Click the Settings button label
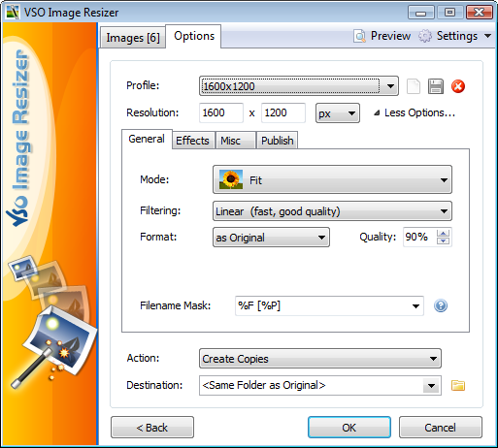498x448 pixels. pyautogui.click(x=457, y=36)
